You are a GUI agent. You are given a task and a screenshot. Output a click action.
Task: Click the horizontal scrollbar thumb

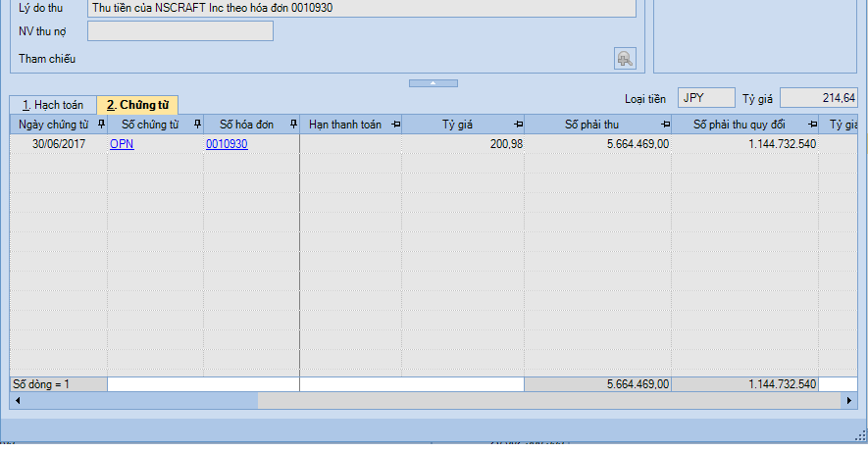coord(141,400)
